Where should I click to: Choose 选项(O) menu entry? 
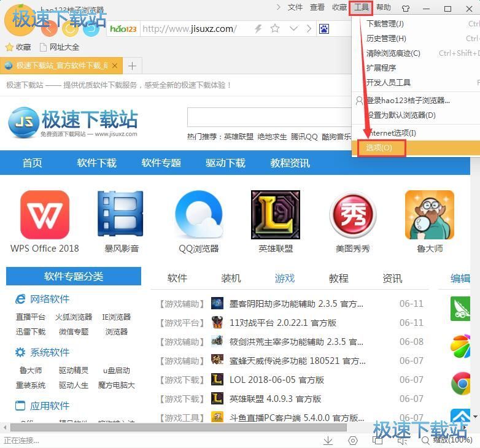(x=416, y=148)
